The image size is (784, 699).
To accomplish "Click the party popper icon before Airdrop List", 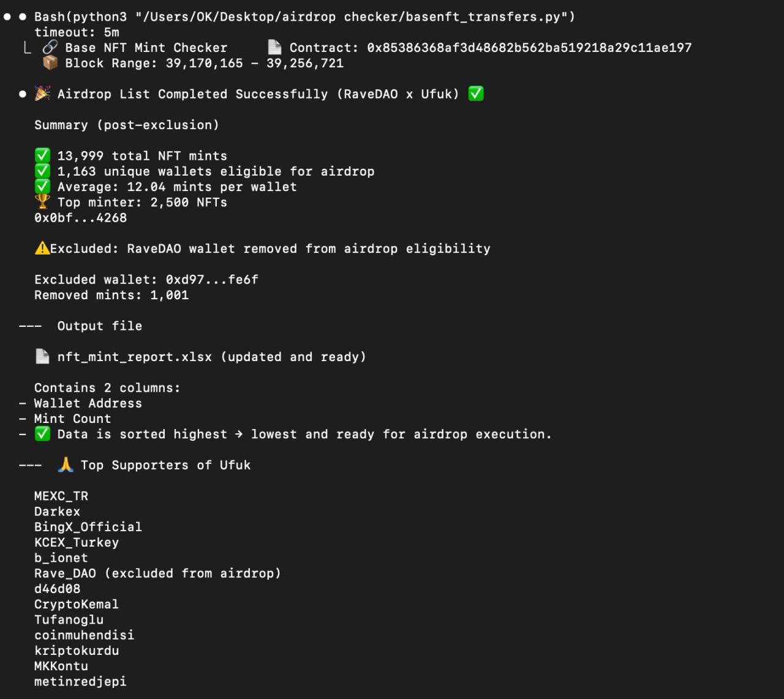I will point(42,94).
